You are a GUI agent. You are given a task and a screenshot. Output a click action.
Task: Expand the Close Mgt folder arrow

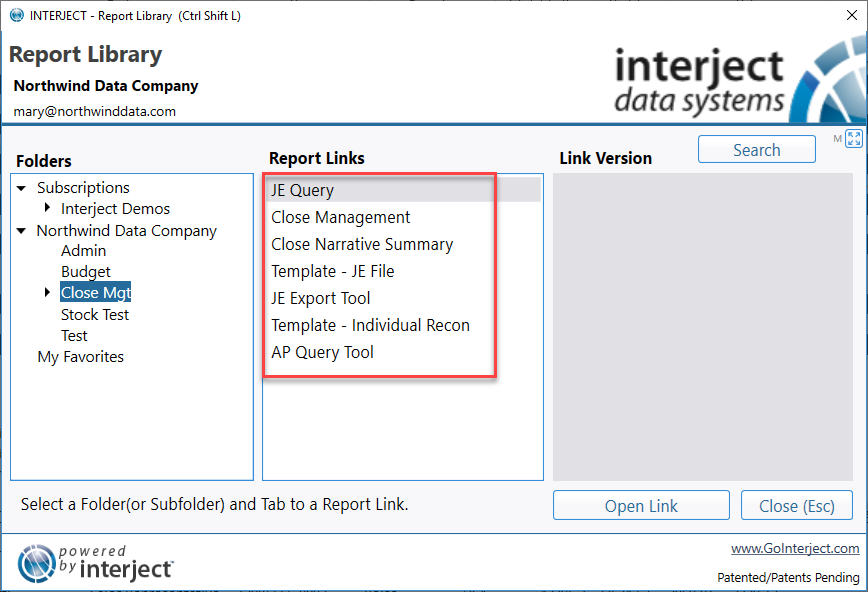coord(48,292)
